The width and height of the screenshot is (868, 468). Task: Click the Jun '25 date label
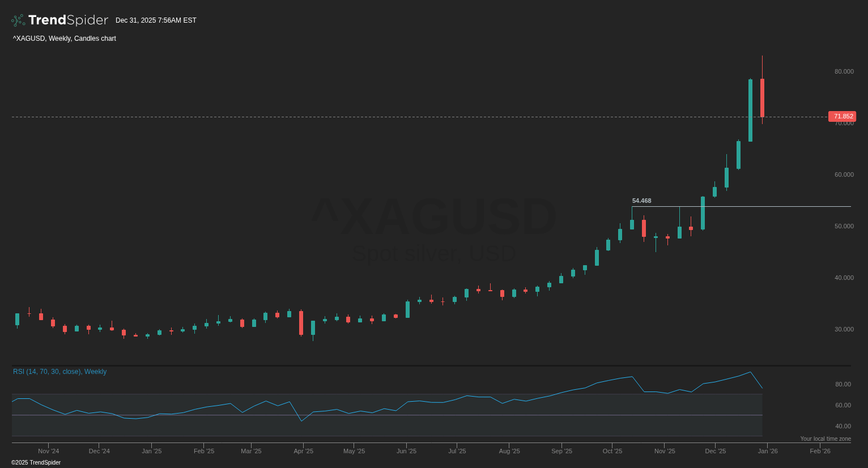406,451
